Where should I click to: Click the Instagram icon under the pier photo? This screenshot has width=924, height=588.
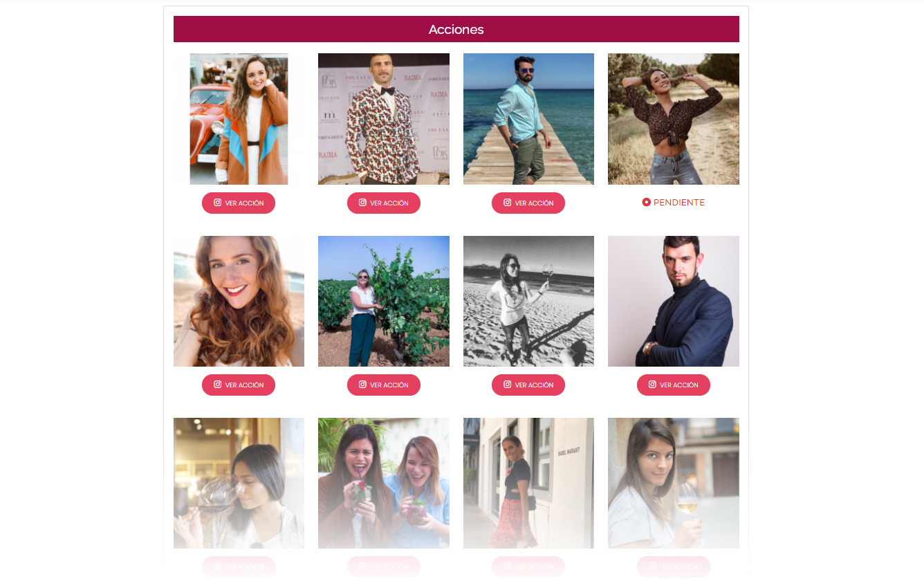coord(508,203)
